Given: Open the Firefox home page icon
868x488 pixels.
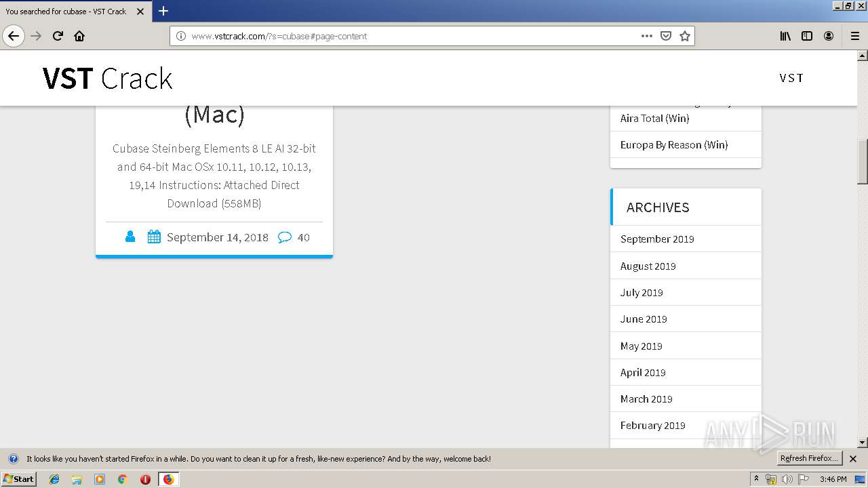Looking at the screenshot, I should click(79, 36).
